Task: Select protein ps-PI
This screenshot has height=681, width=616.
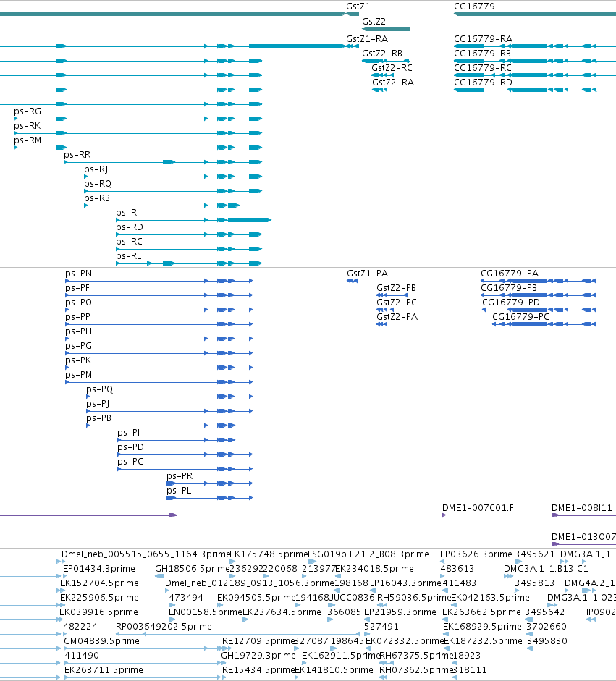Action: pyautogui.click(x=129, y=433)
